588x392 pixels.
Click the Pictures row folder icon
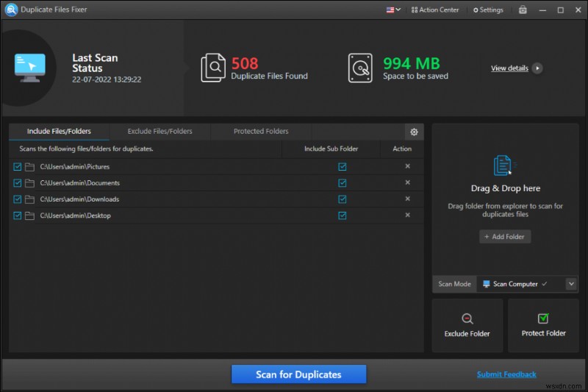(29, 167)
